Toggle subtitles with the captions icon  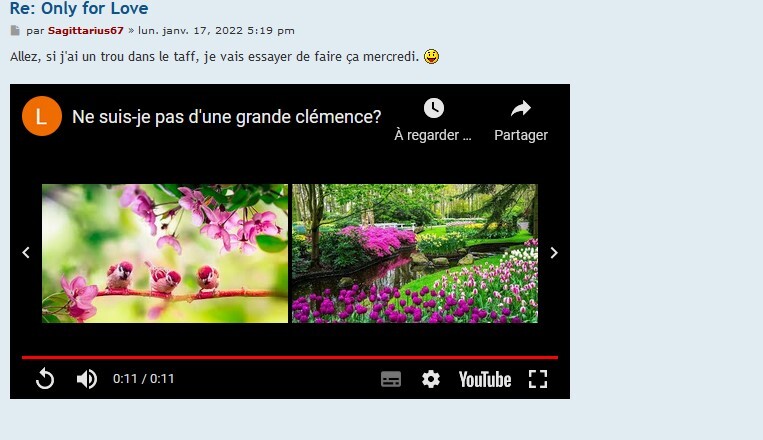391,379
